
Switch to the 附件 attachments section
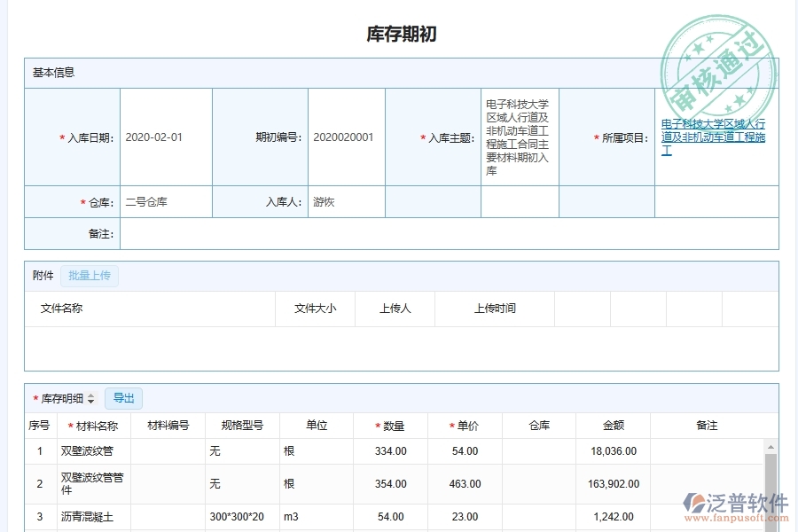[42, 275]
